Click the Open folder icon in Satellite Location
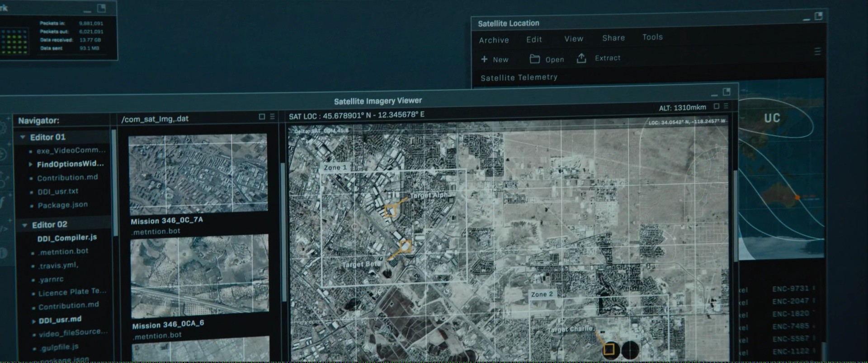 point(535,59)
